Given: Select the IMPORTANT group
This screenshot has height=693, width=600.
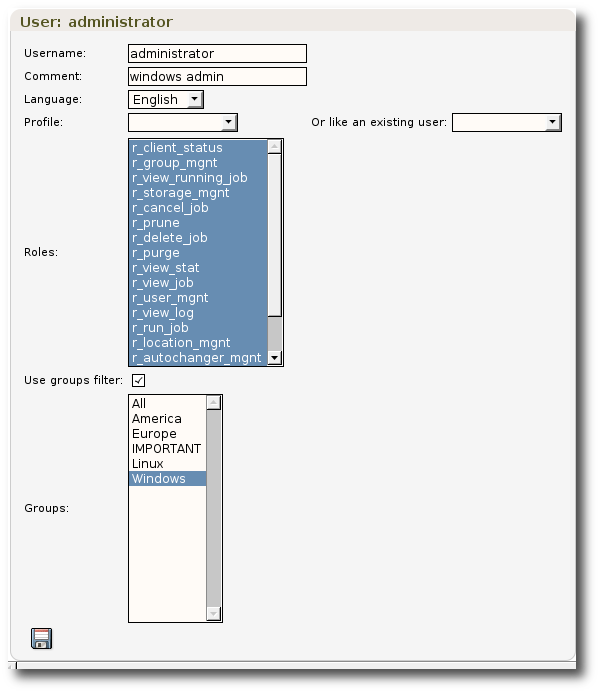Looking at the screenshot, I should pyautogui.click(x=167, y=449).
